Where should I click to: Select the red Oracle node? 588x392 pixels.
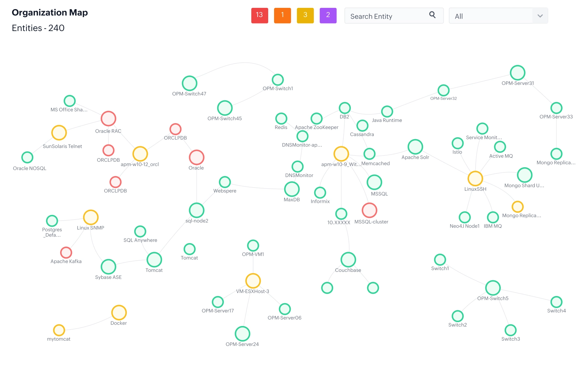tap(197, 157)
